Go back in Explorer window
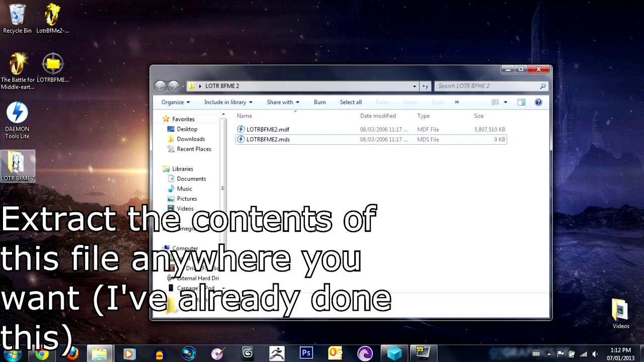 click(160, 86)
